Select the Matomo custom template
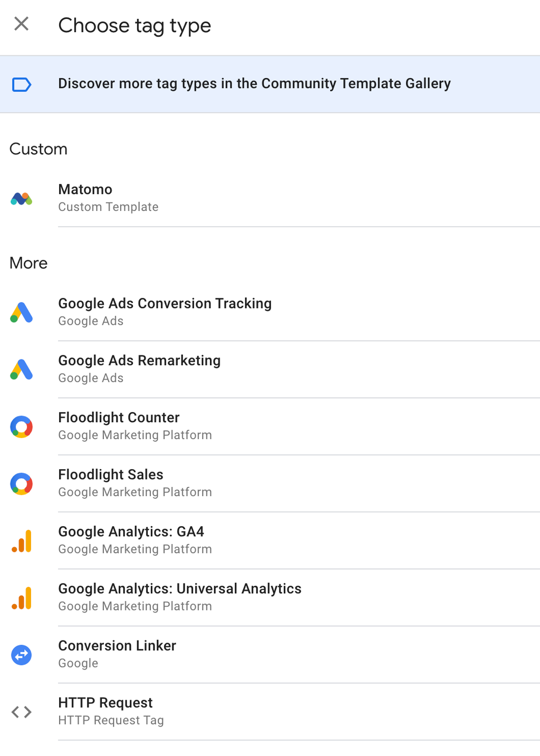 click(108, 198)
